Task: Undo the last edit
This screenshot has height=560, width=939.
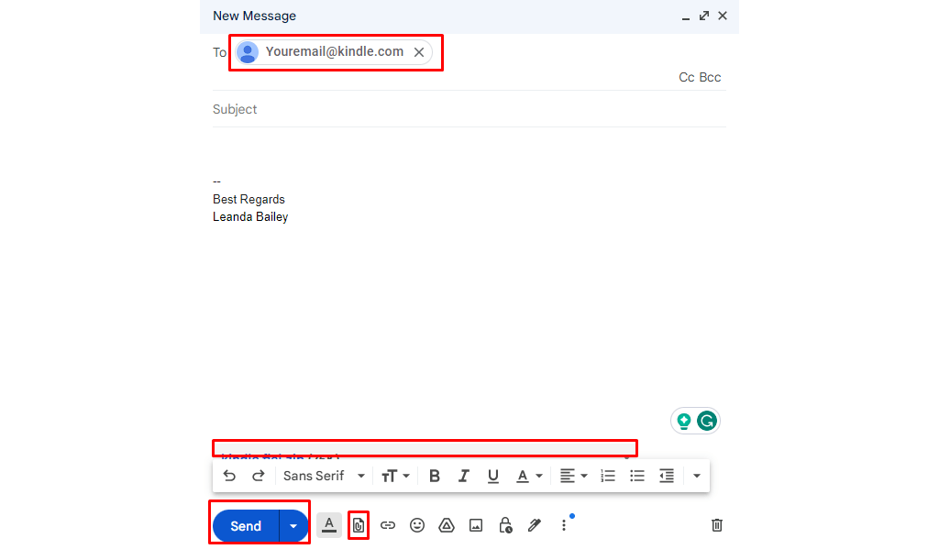Action: point(229,476)
